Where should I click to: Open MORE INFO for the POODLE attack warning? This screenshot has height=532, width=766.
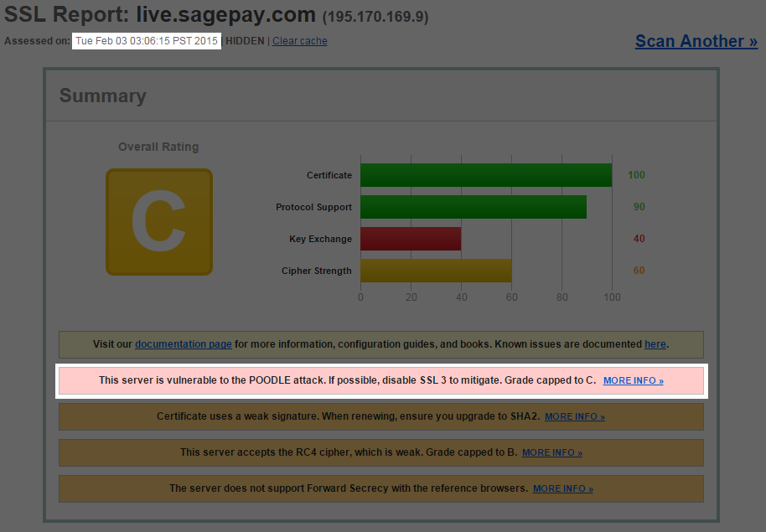click(x=633, y=380)
